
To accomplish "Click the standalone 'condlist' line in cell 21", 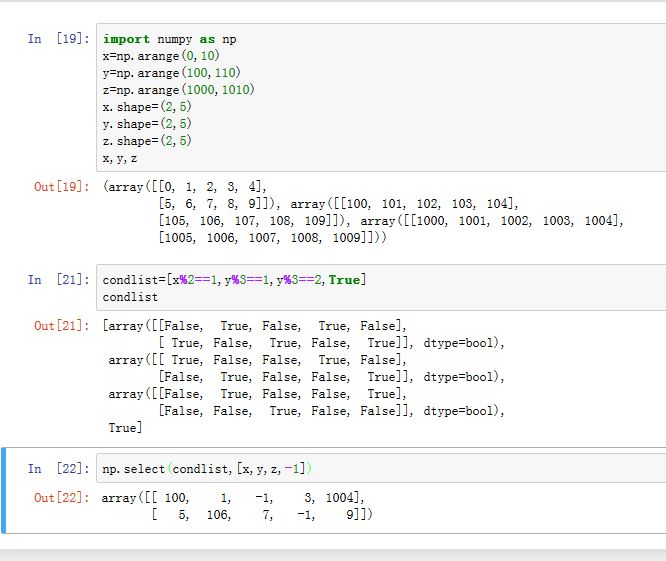I will click(130, 297).
